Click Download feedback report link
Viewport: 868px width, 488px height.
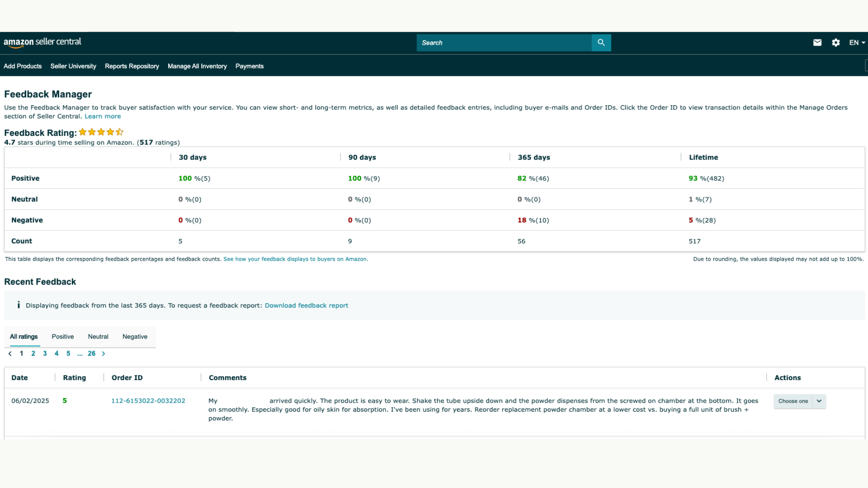(307, 305)
